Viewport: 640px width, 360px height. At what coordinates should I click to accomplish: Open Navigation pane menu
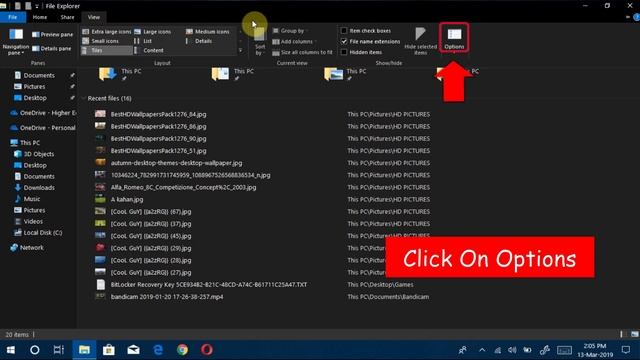[16, 42]
